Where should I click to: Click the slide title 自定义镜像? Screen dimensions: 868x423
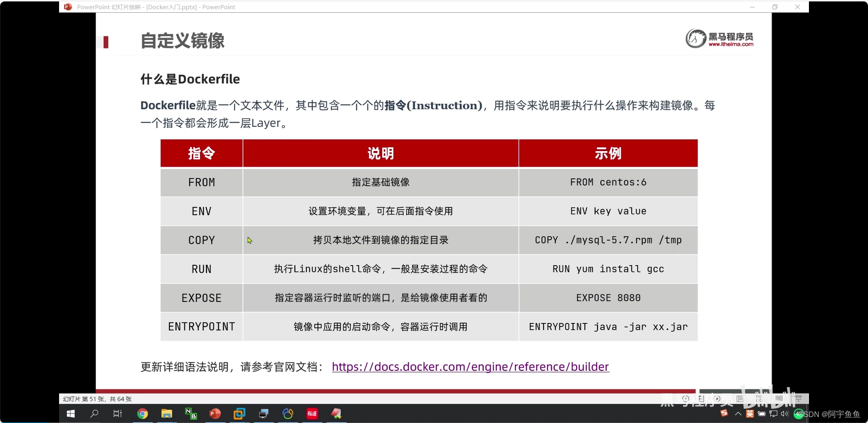tap(182, 40)
